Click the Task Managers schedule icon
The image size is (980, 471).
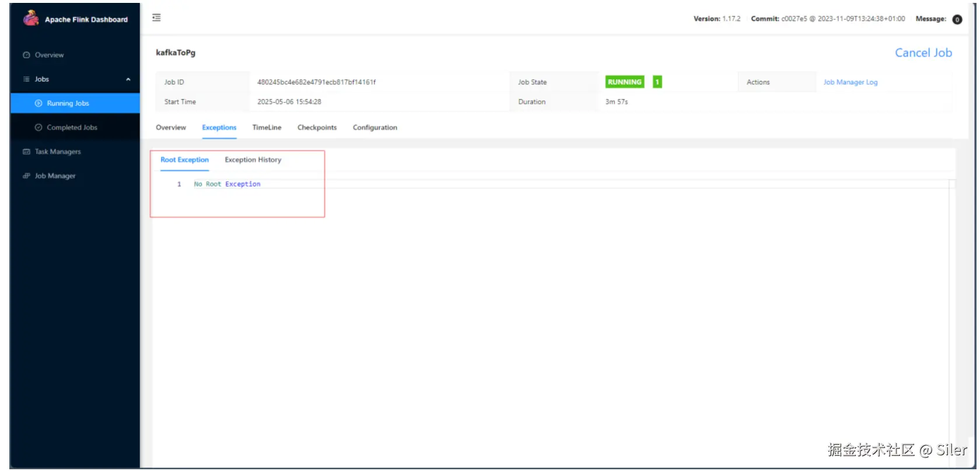(x=26, y=152)
